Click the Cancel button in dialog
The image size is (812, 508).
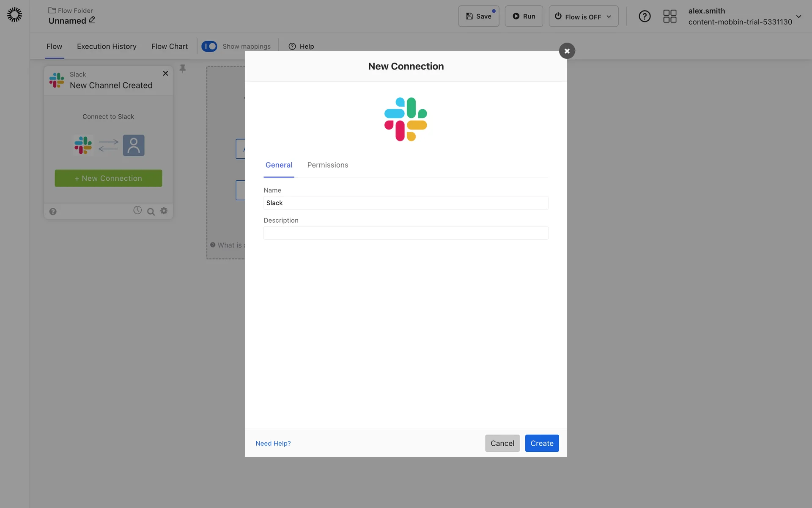(x=502, y=443)
